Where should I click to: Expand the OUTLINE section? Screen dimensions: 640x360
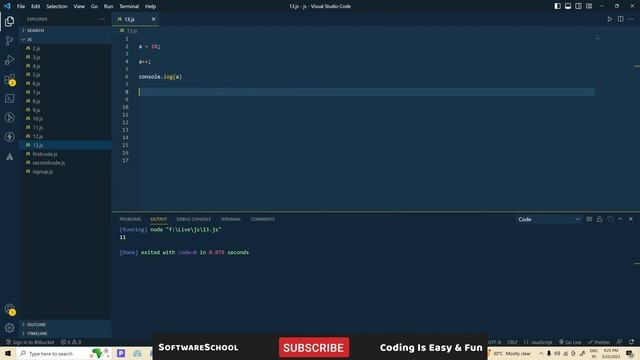(65, 324)
